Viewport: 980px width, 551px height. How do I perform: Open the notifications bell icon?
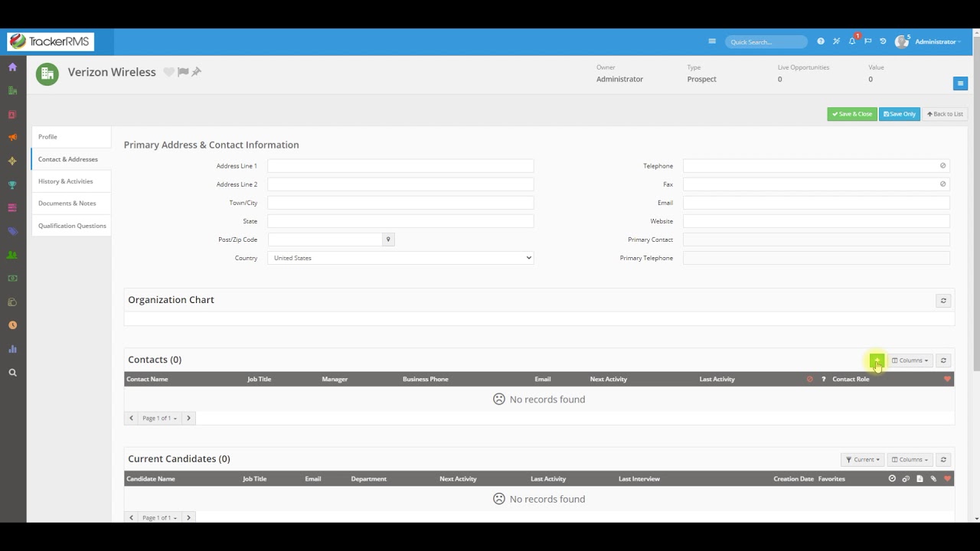(852, 41)
